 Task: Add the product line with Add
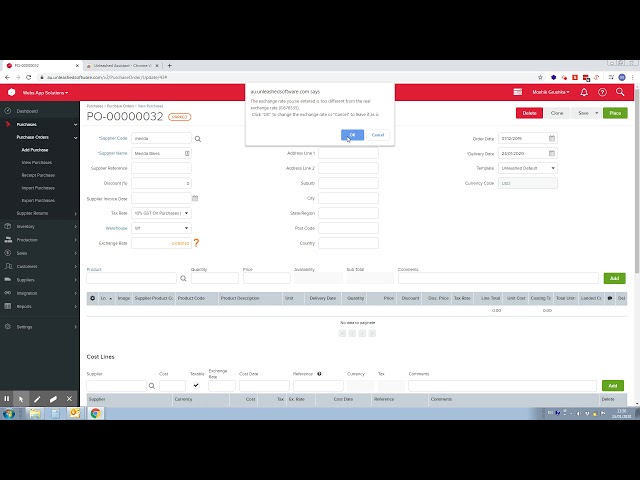click(x=614, y=278)
